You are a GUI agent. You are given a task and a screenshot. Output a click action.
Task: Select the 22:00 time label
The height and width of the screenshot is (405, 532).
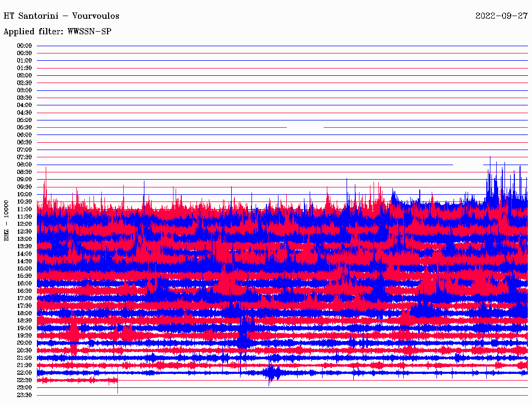(x=24, y=373)
